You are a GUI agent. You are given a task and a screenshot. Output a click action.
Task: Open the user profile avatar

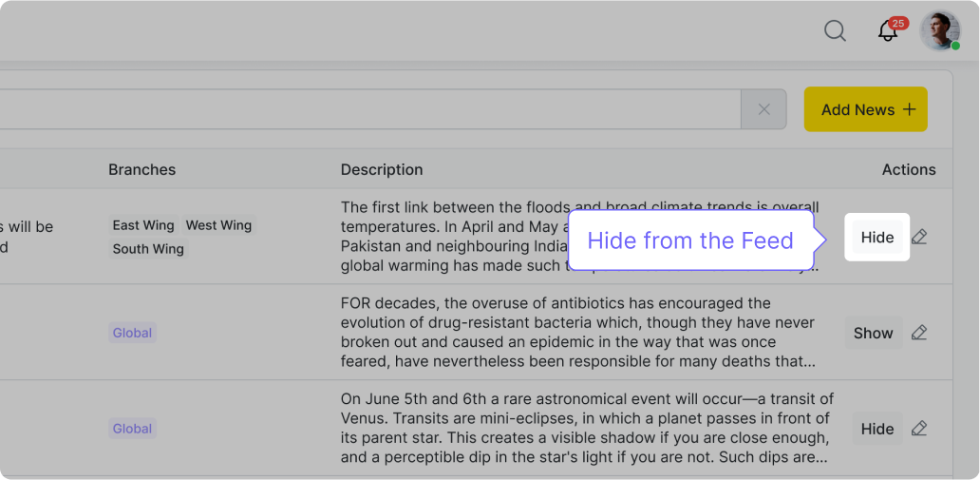940,31
